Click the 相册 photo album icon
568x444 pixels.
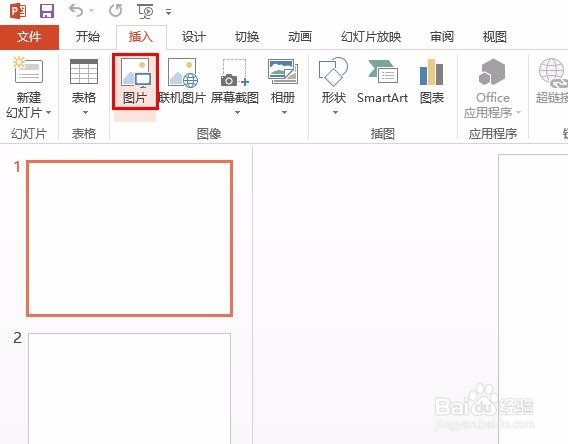[283, 71]
